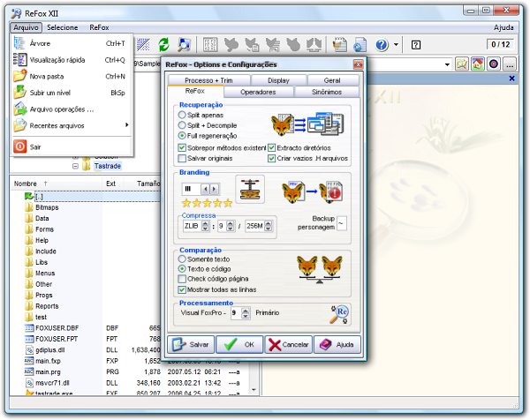Click the OK button

click(239, 344)
